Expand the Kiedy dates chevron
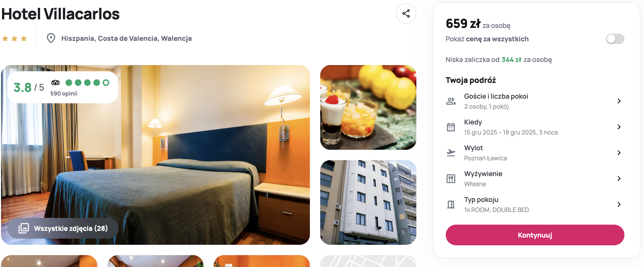Screen dimensions: 644x267 pos(619,127)
